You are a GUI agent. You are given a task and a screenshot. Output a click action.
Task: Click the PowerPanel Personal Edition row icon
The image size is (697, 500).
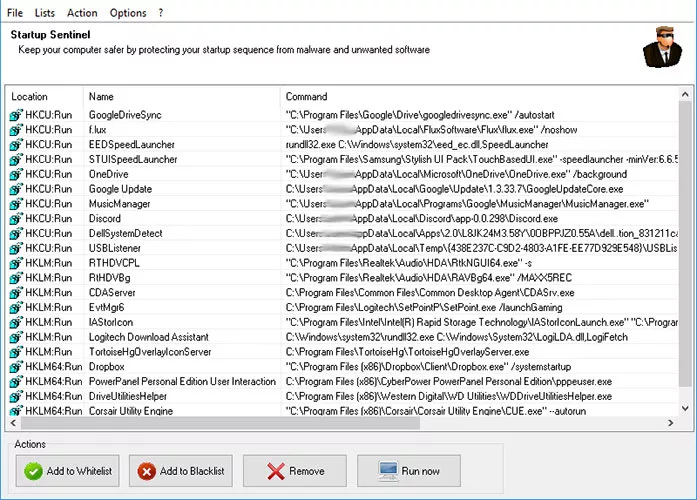pos(16,381)
